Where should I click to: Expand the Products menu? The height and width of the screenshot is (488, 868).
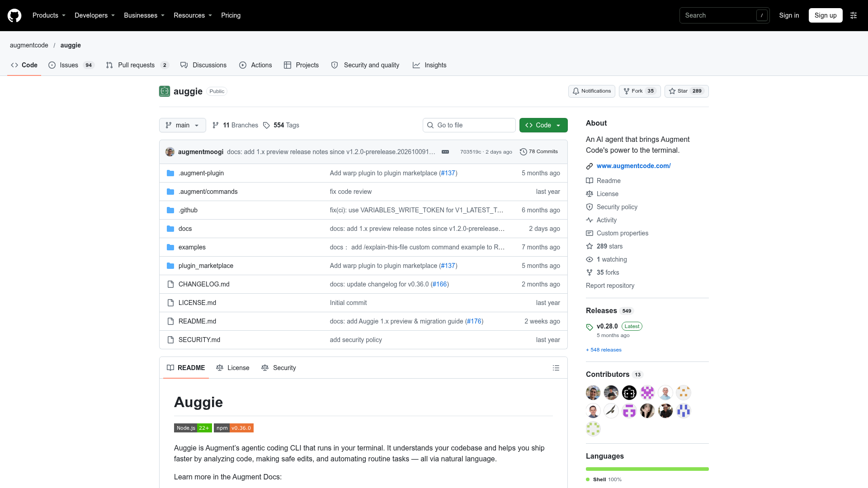(x=49, y=15)
